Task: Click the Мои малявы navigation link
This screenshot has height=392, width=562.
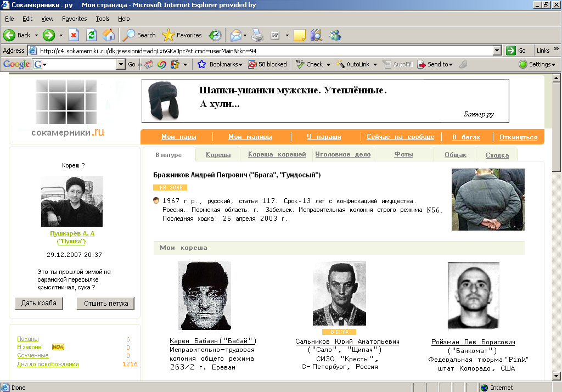Action: (250, 137)
